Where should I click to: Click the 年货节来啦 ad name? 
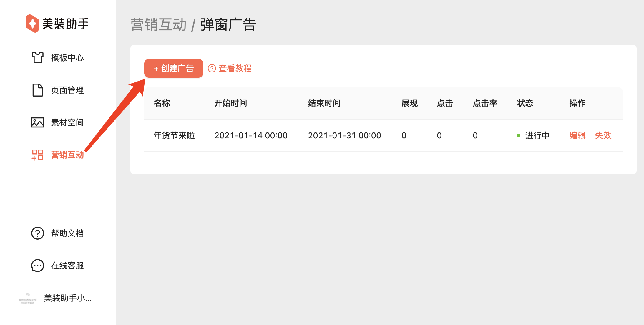174,135
